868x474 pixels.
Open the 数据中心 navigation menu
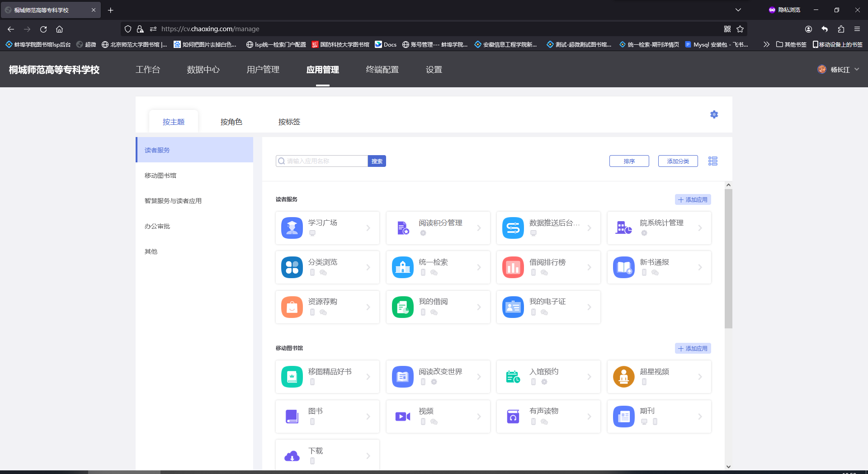click(x=203, y=70)
